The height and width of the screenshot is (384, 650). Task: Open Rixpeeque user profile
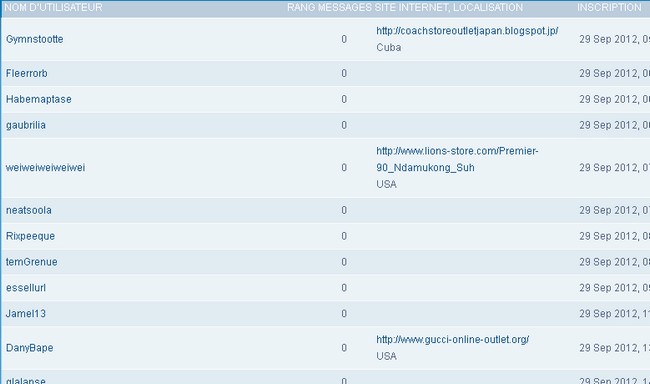[30, 236]
